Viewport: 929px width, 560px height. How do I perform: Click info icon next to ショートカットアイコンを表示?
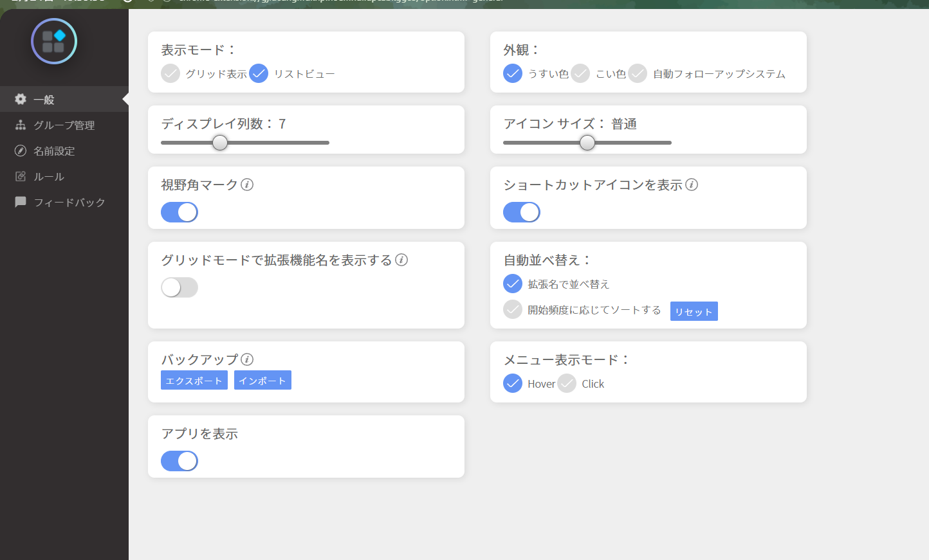click(x=692, y=185)
